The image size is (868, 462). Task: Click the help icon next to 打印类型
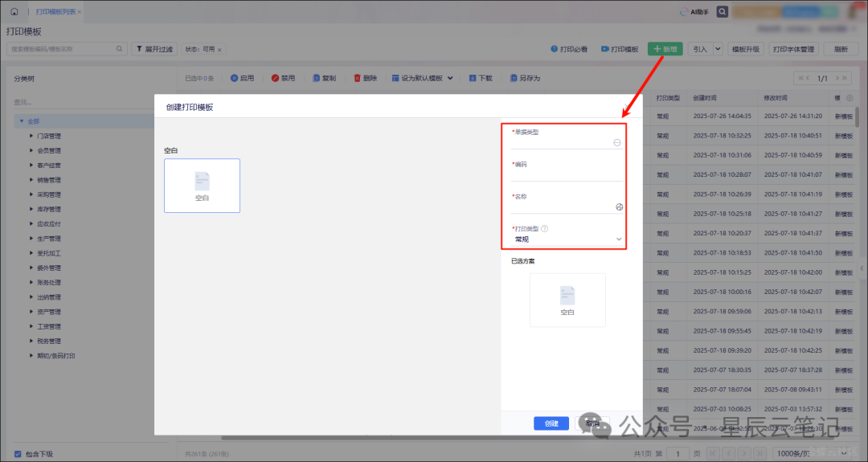(x=545, y=229)
